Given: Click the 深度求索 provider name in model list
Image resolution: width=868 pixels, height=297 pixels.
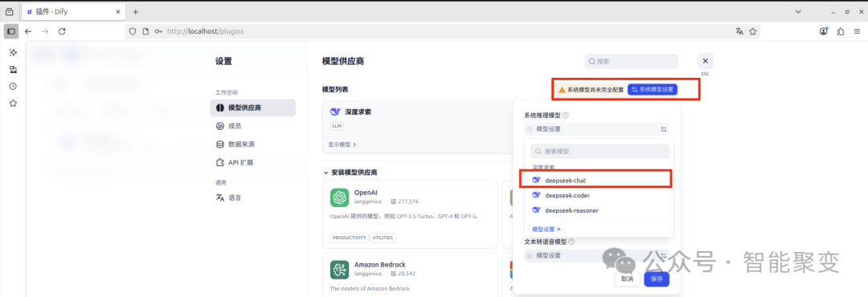Looking at the screenshot, I should tap(358, 112).
